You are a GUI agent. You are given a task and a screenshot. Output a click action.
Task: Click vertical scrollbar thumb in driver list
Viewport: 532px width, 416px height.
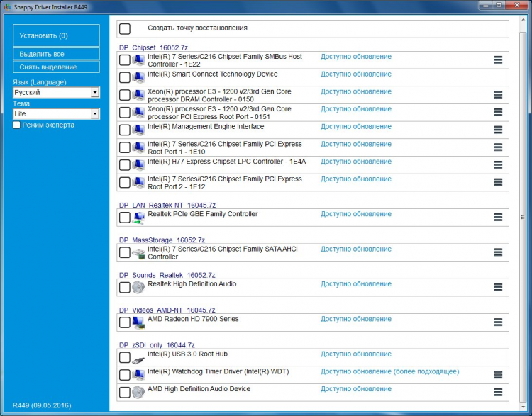523,217
